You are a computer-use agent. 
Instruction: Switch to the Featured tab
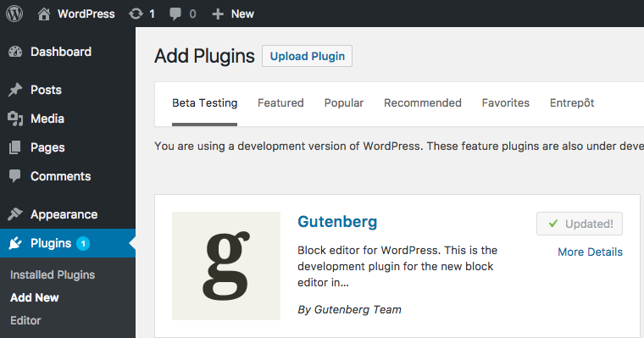pyautogui.click(x=280, y=103)
